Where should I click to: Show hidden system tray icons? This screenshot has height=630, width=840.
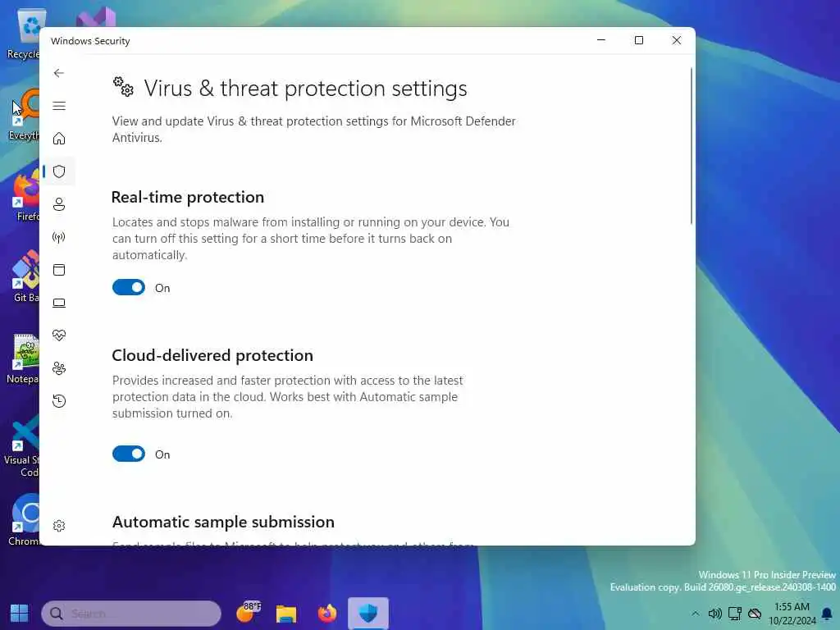pyautogui.click(x=695, y=614)
